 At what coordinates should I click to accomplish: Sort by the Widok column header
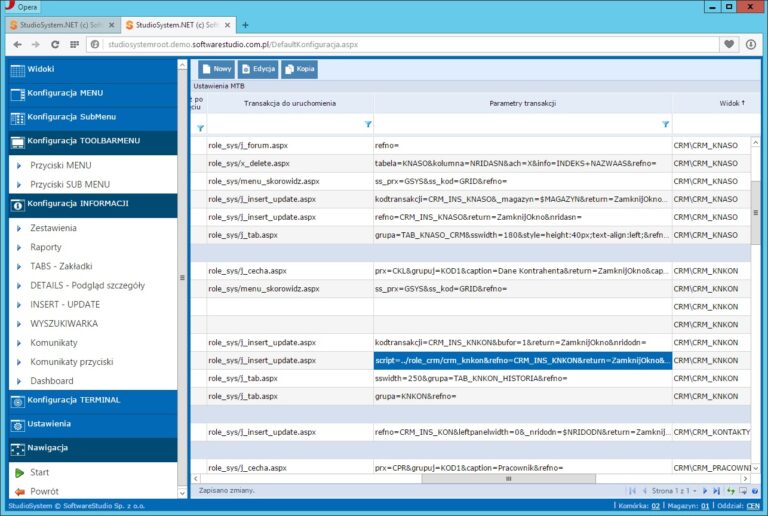(x=732, y=103)
